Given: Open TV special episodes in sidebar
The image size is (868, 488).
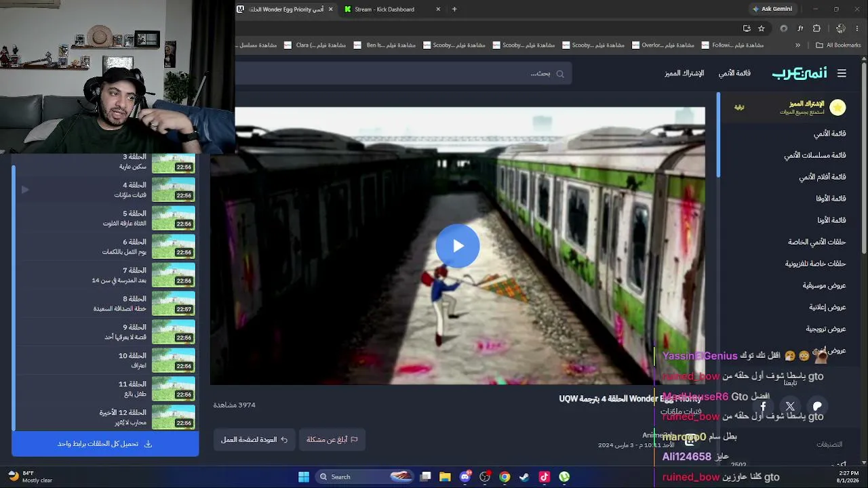Looking at the screenshot, I should pos(816,264).
